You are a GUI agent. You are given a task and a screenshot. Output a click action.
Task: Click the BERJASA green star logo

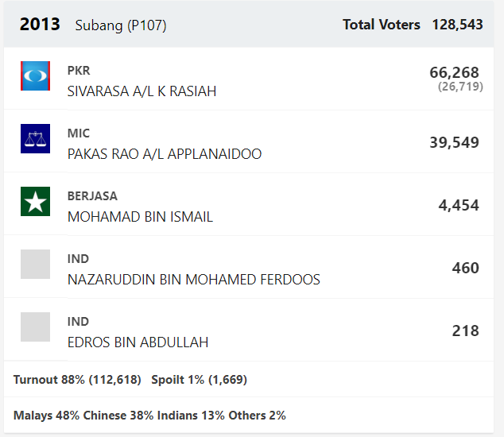tap(35, 202)
